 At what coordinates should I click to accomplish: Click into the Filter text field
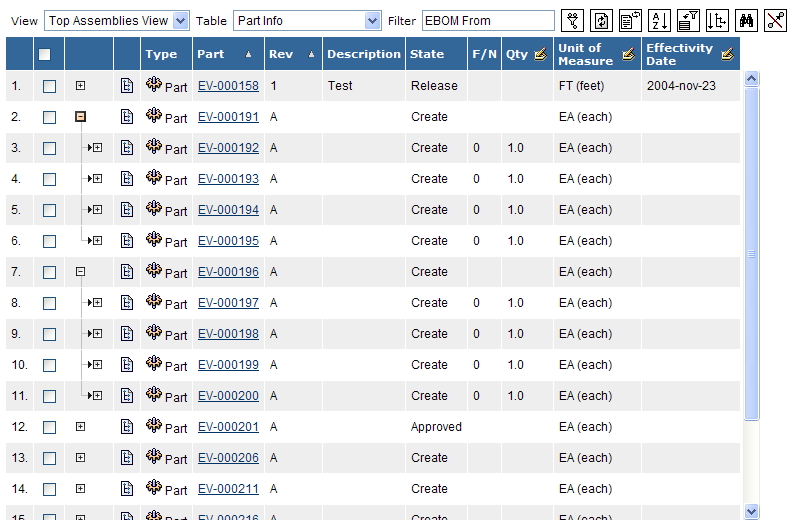[488, 21]
